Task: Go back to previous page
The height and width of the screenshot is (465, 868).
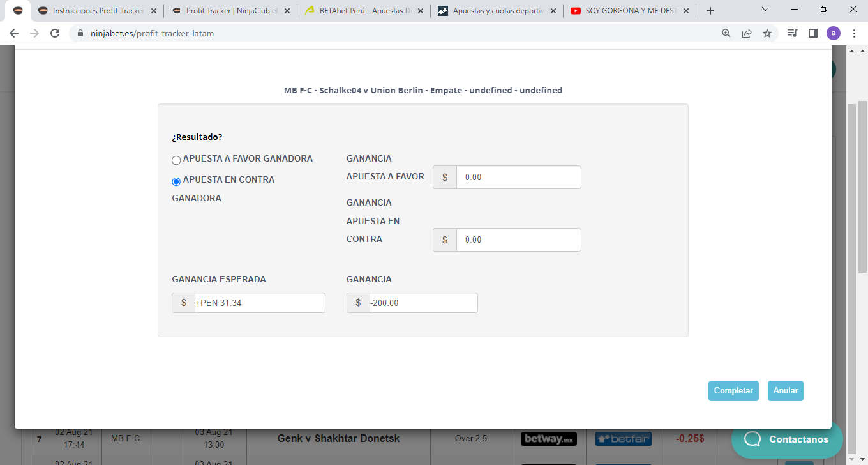Action: [x=14, y=33]
